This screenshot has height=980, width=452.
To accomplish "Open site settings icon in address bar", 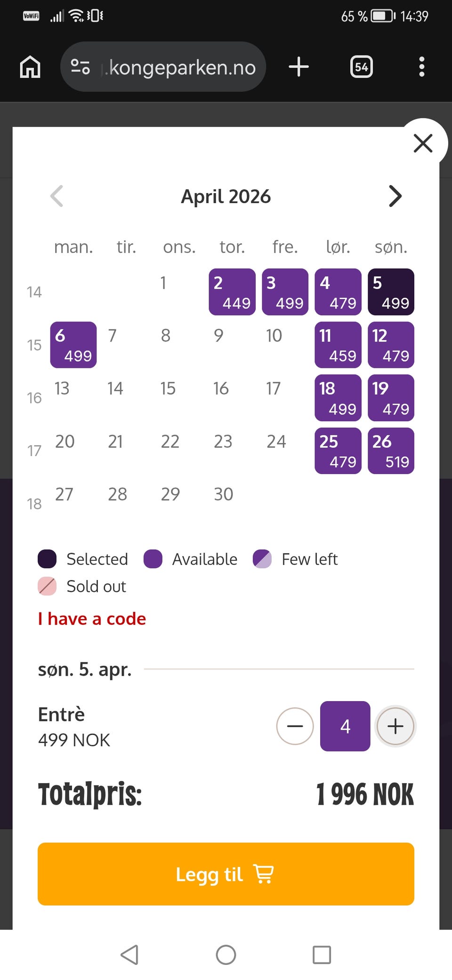I will click(81, 67).
